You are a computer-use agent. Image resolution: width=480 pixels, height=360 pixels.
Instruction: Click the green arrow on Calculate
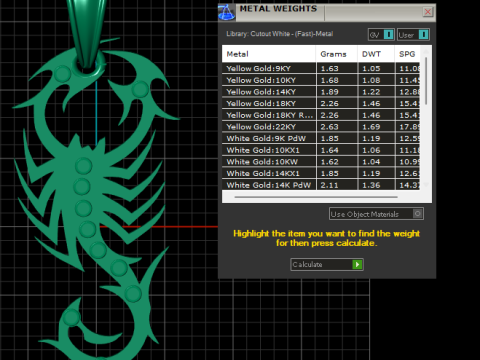coord(357,264)
